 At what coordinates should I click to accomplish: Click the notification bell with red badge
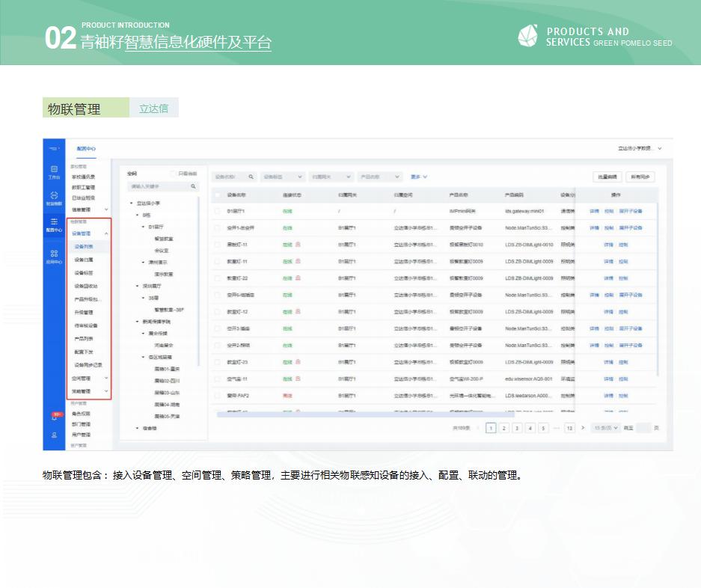tap(54, 417)
